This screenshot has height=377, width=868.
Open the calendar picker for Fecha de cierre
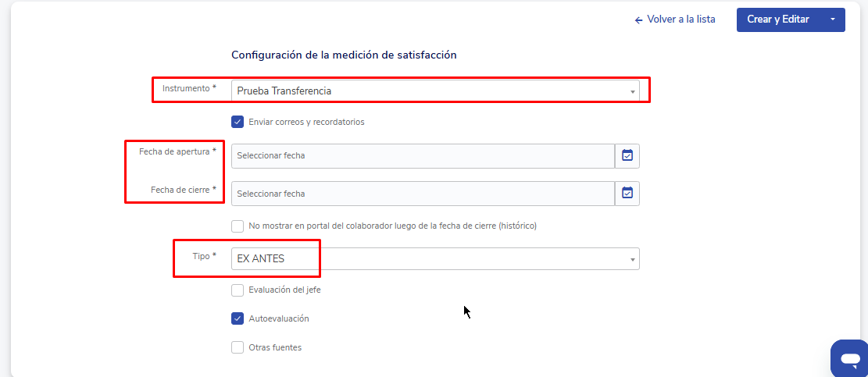[627, 193]
